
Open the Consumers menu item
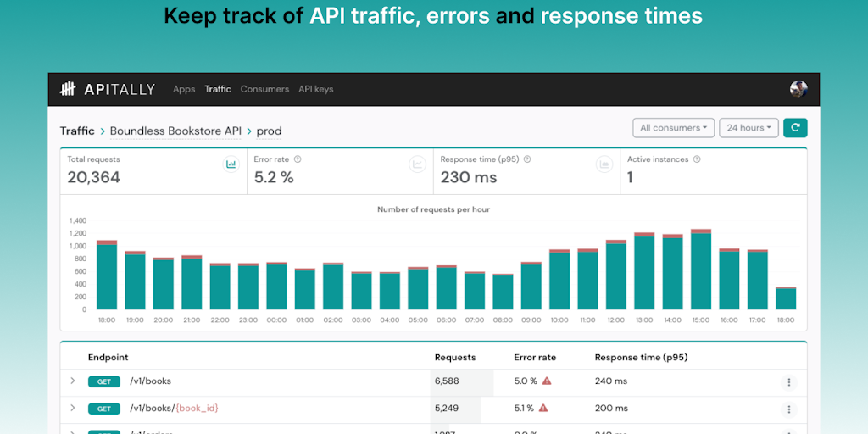[x=264, y=89]
